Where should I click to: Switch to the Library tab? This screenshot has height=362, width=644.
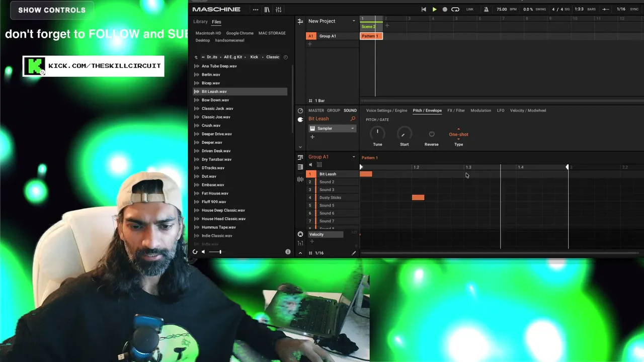[200, 22]
